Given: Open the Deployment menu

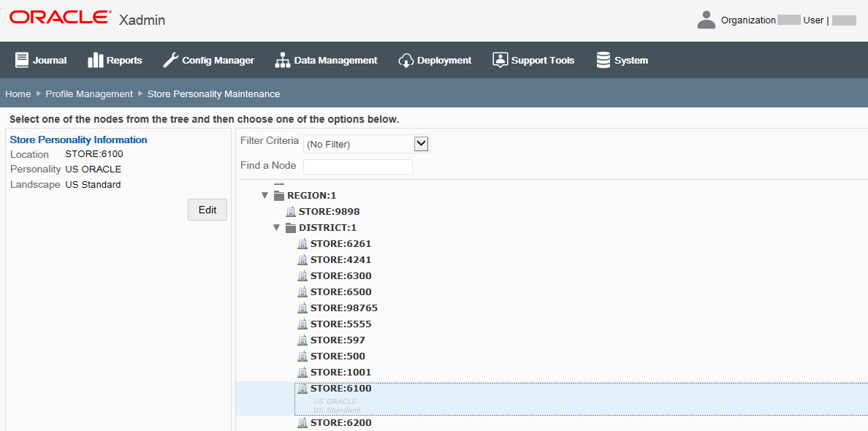Looking at the screenshot, I should 435,61.
